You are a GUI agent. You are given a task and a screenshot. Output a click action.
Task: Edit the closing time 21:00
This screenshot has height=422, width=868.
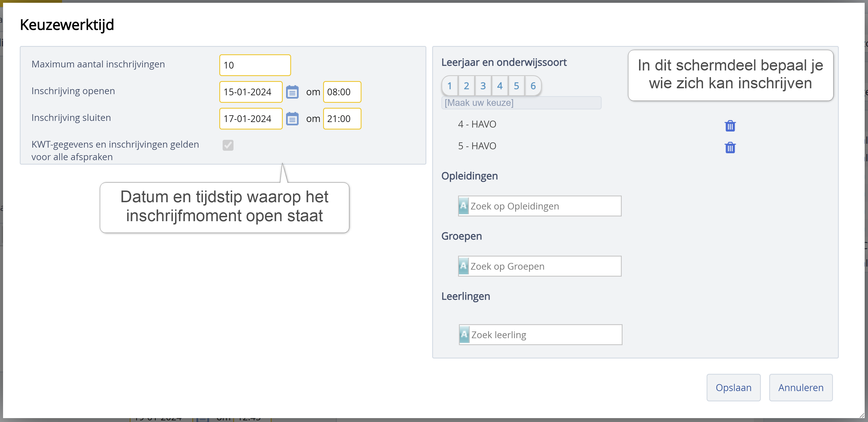pyautogui.click(x=342, y=118)
